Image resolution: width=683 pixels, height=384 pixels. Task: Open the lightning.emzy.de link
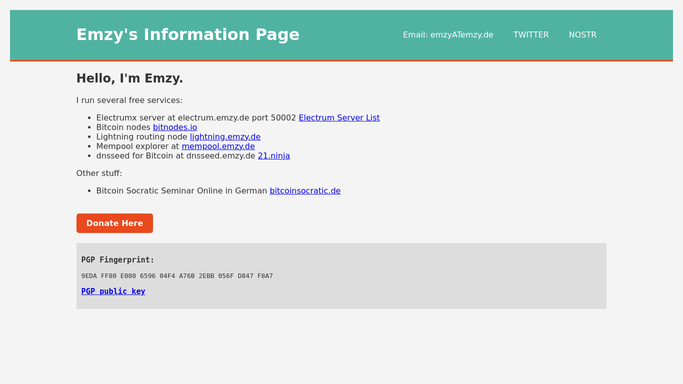pos(225,137)
